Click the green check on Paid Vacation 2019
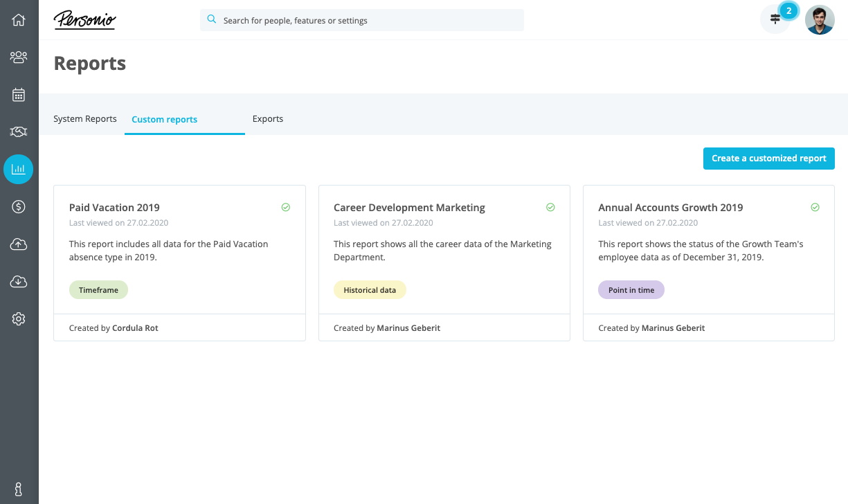This screenshot has width=848, height=504. coord(286,207)
